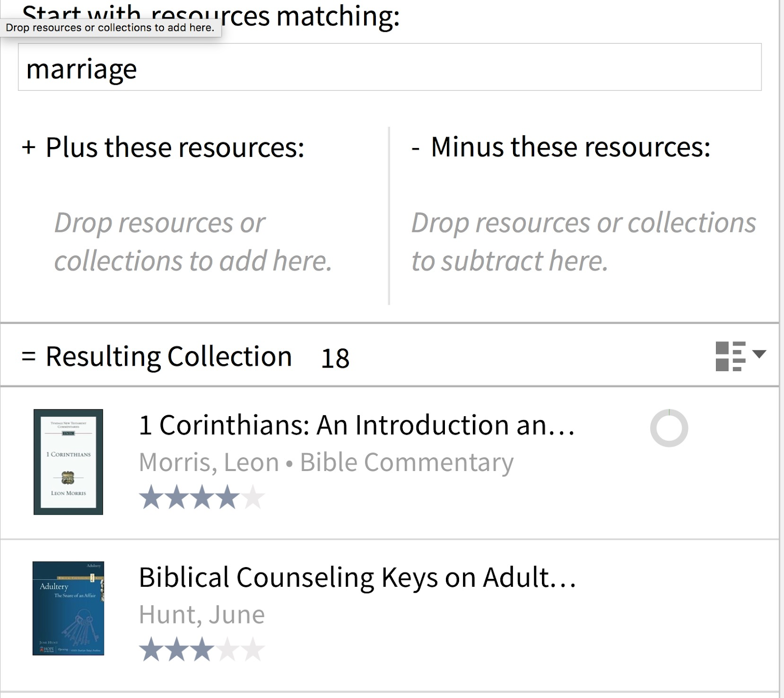Set the Biblical Counseling Keys rating to five stars

253,649
